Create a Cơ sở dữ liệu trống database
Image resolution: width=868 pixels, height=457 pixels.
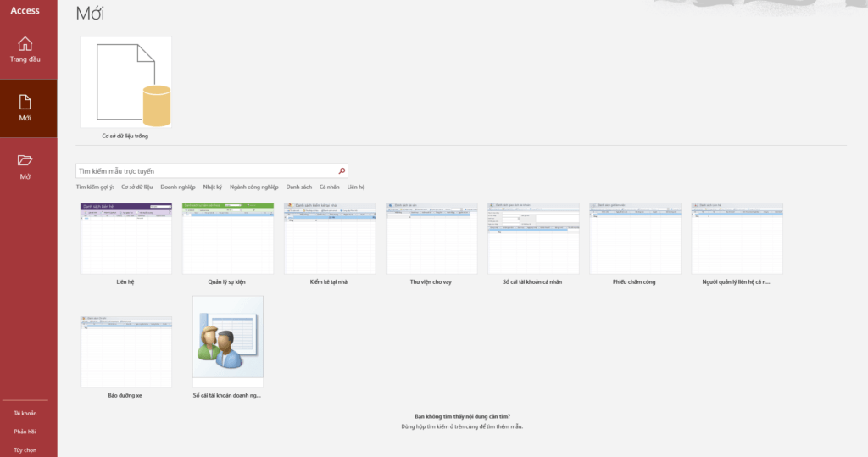pyautogui.click(x=125, y=82)
